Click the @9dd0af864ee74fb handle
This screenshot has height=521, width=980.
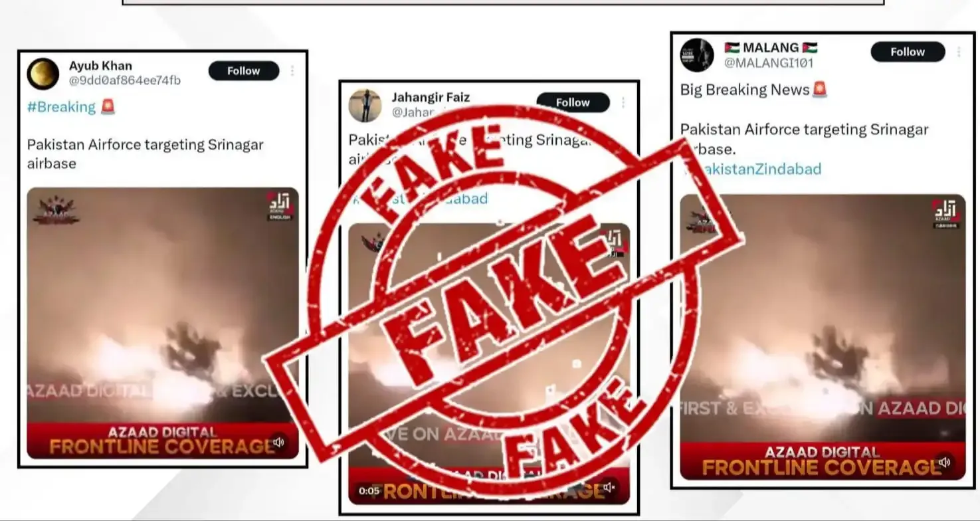tap(125, 80)
